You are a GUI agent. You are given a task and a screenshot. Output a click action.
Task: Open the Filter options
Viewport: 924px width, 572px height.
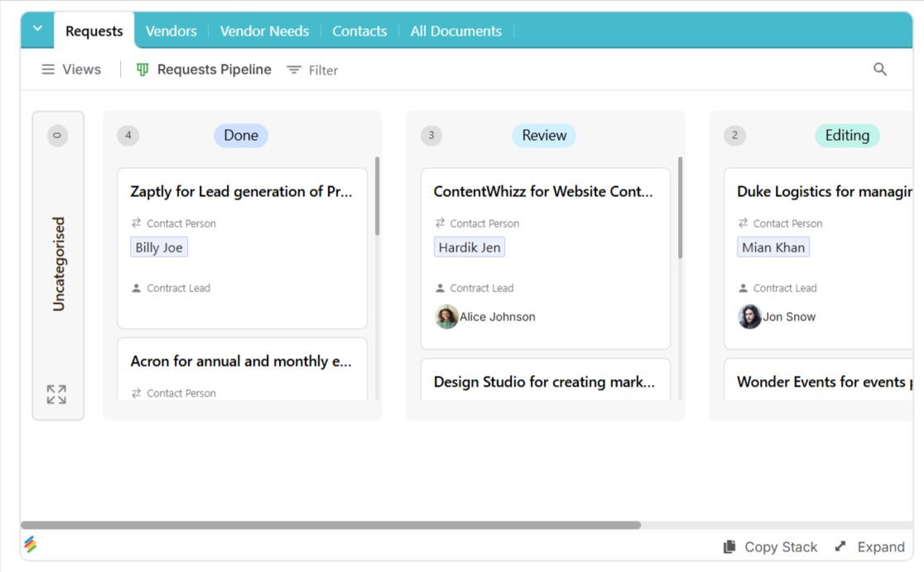(312, 70)
